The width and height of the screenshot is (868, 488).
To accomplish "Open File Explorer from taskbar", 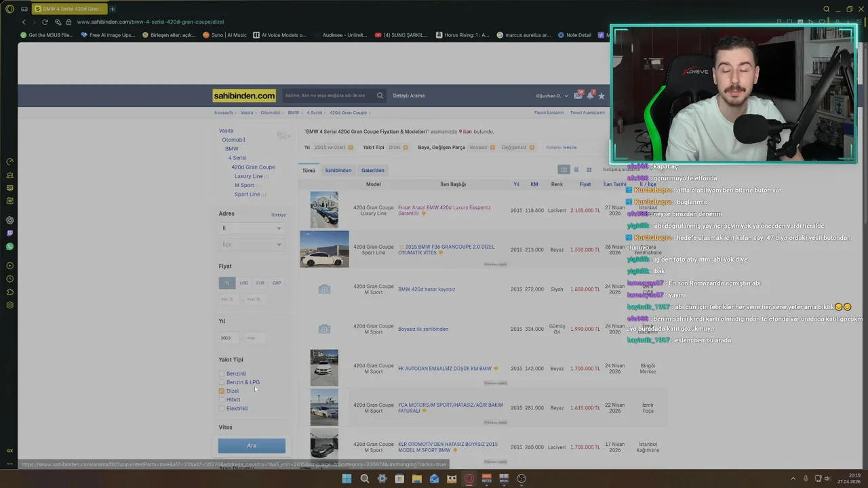I will pos(416,479).
